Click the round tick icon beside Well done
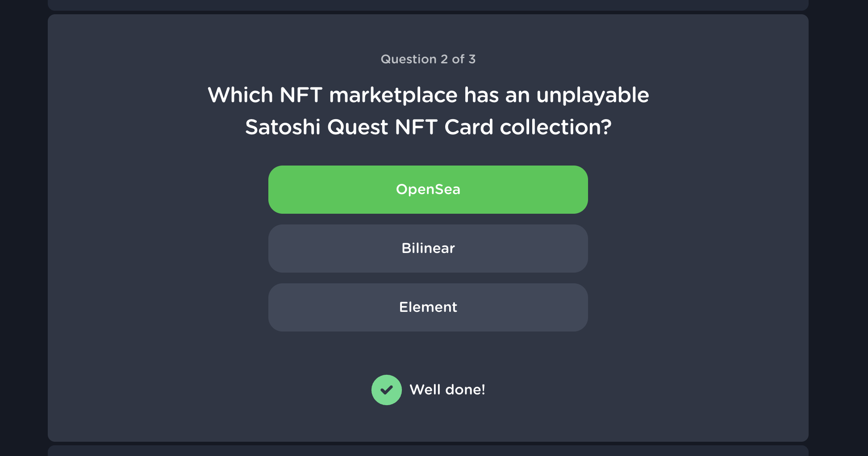This screenshot has height=456, width=868. pos(386,390)
